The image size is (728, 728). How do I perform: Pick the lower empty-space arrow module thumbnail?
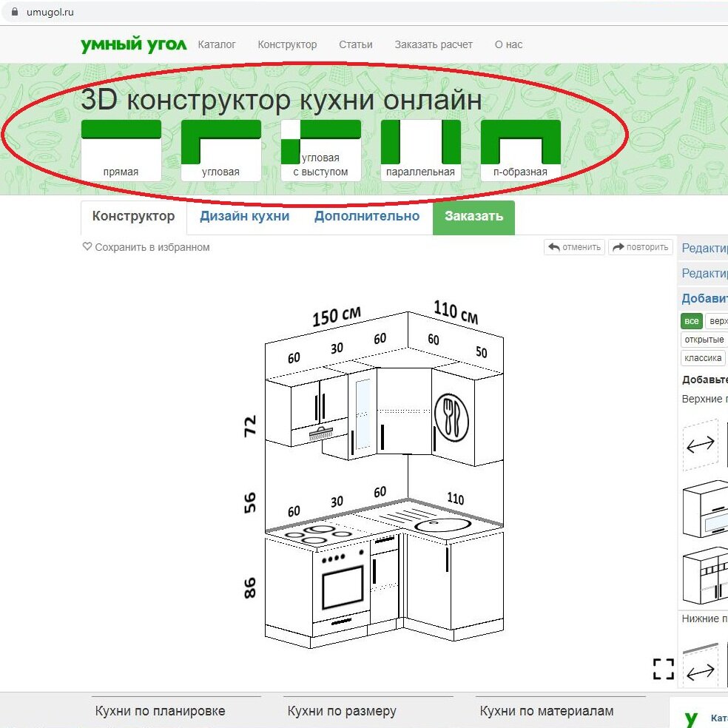click(701, 664)
